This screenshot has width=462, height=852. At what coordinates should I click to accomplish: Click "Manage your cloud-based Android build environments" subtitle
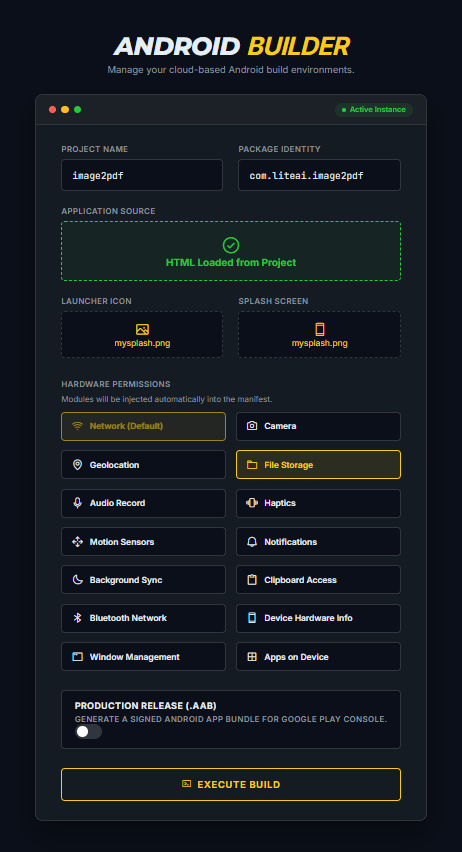click(231, 70)
